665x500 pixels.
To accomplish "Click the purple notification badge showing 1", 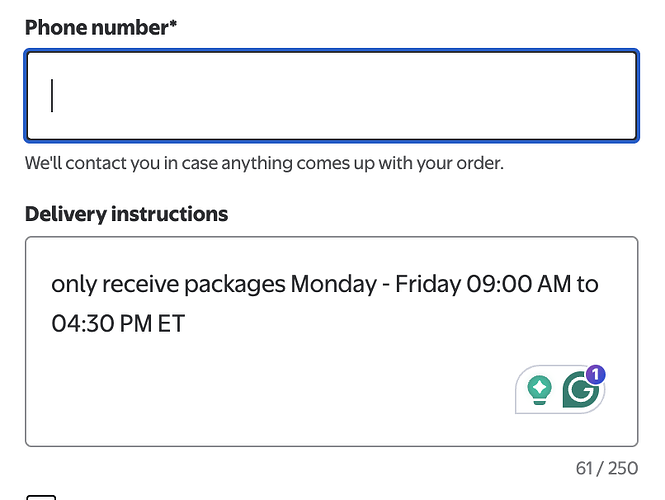I will tap(596, 374).
